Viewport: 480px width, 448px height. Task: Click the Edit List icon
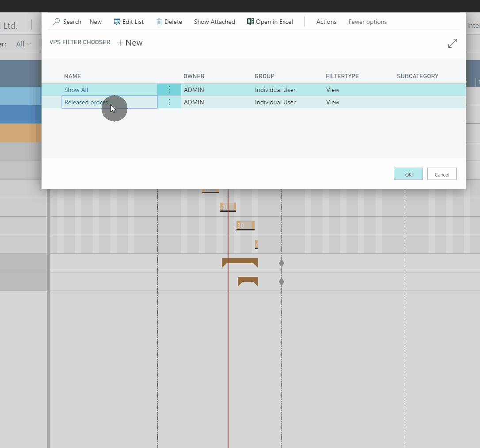tap(117, 22)
